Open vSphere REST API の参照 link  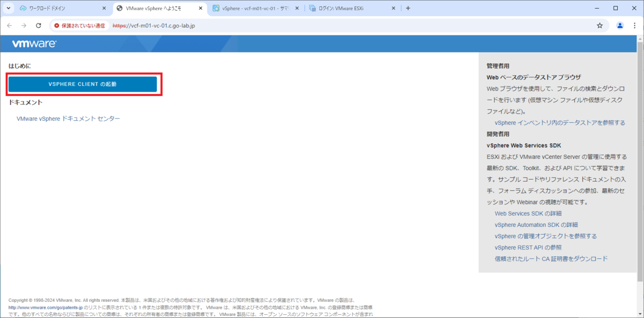[x=528, y=247]
